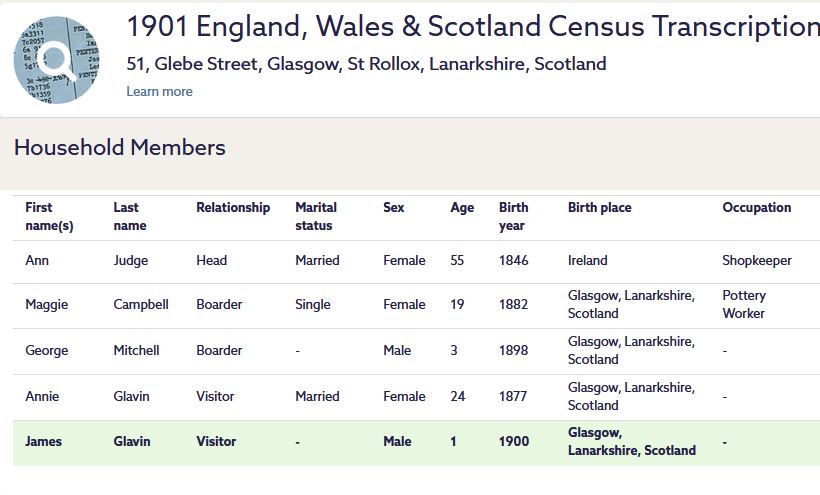Open the Learn more link
This screenshot has height=495, width=820.
[x=159, y=92]
